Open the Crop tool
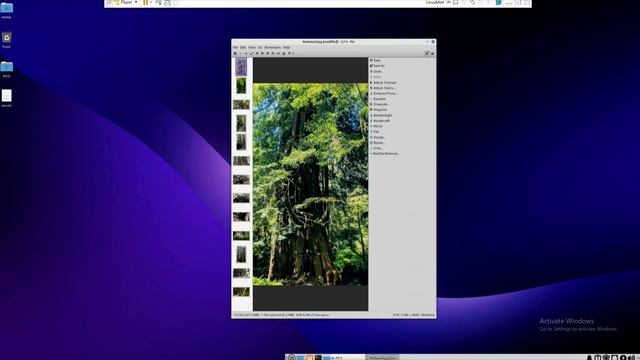 376,148
